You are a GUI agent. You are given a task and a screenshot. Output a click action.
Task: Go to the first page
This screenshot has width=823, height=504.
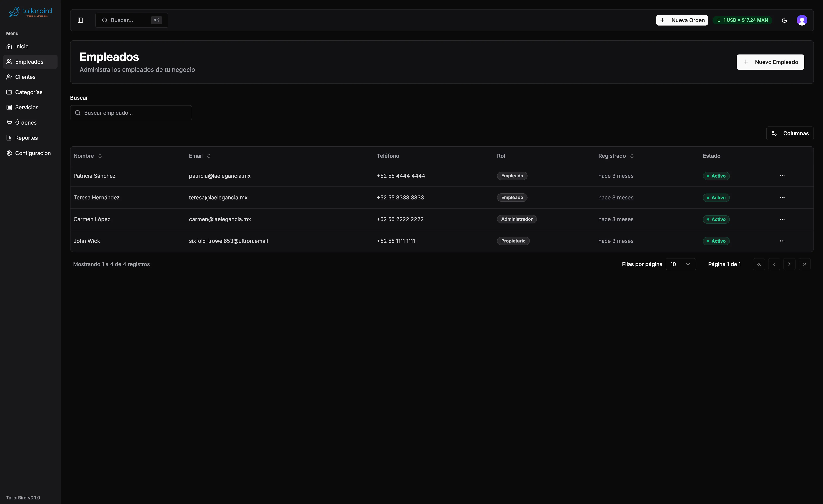[x=759, y=264]
